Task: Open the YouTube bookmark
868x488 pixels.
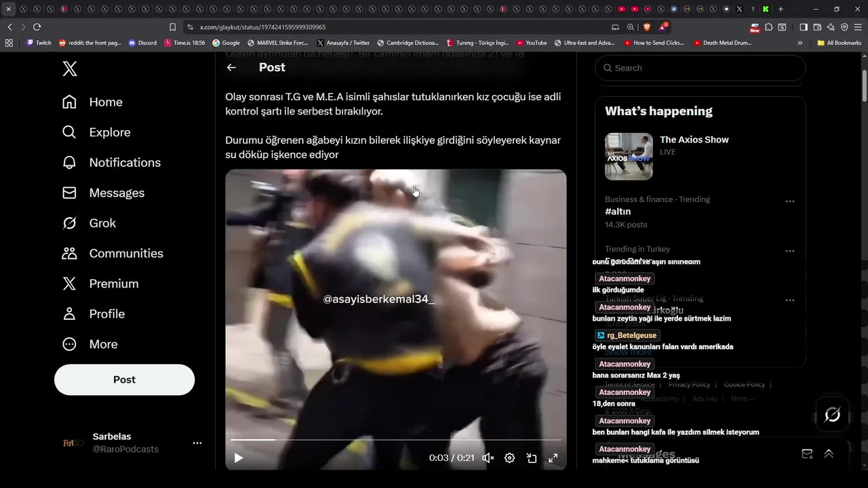Action: [x=532, y=43]
